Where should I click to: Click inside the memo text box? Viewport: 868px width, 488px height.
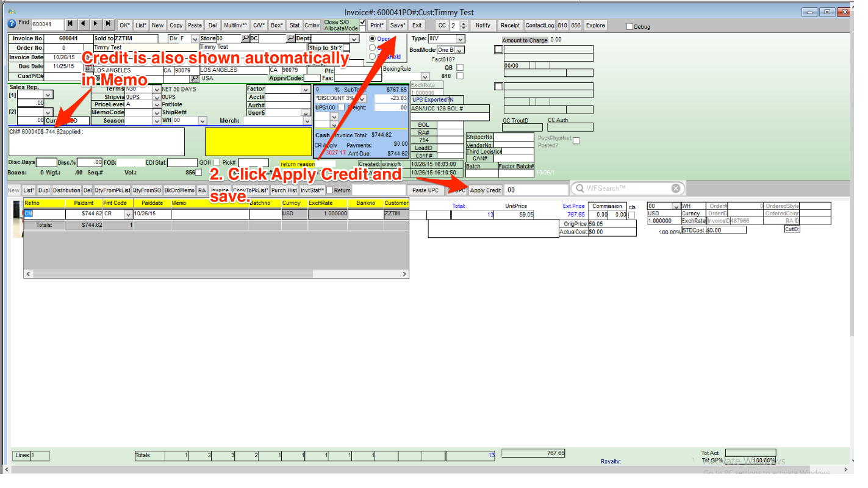[x=97, y=142]
